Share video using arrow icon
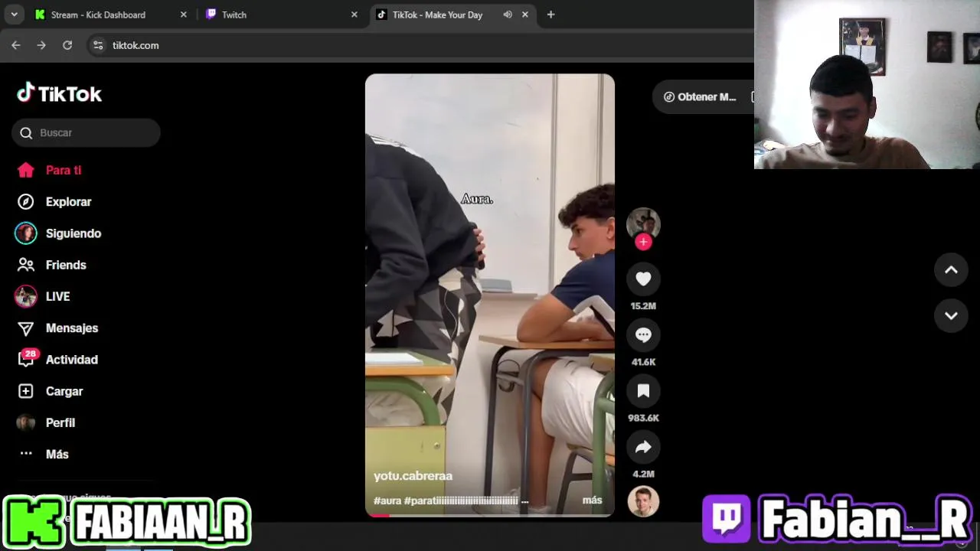Viewport: 980px width, 551px height. point(643,447)
